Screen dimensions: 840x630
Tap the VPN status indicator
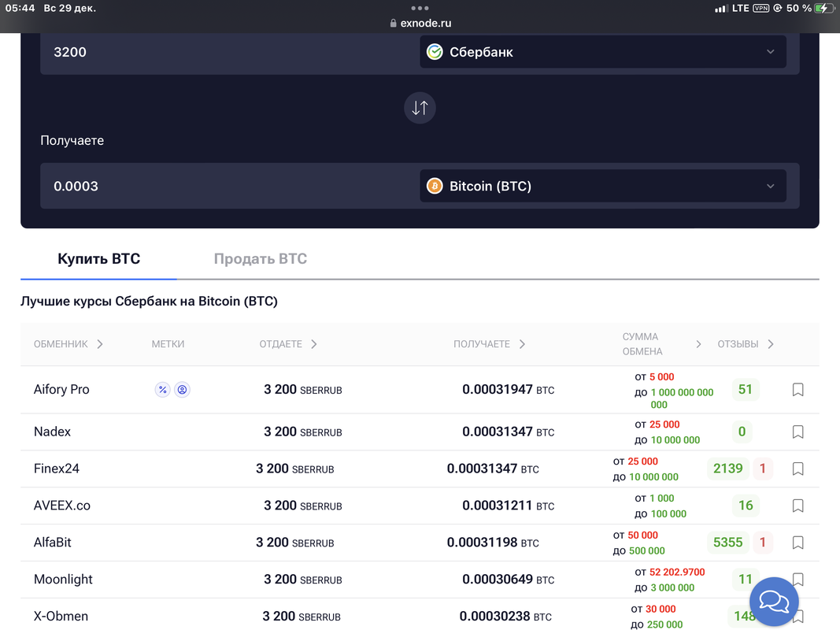point(760,8)
